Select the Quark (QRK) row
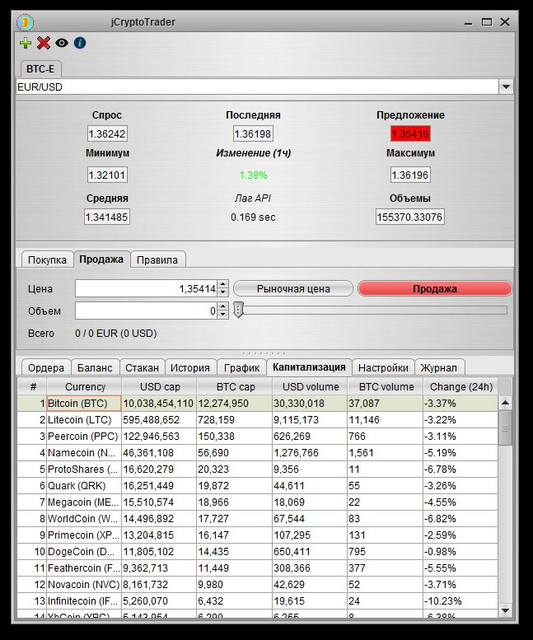Viewport: 533px width, 640px height. (x=258, y=486)
